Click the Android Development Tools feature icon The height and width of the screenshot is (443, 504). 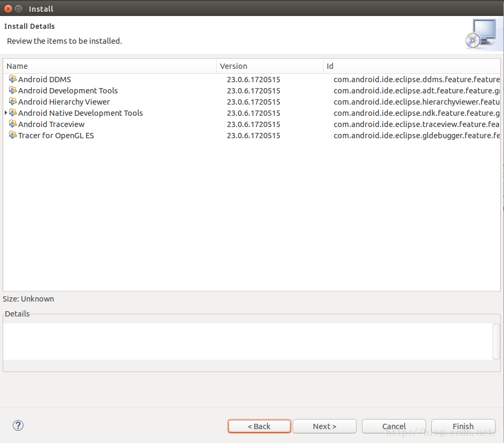pyautogui.click(x=13, y=90)
